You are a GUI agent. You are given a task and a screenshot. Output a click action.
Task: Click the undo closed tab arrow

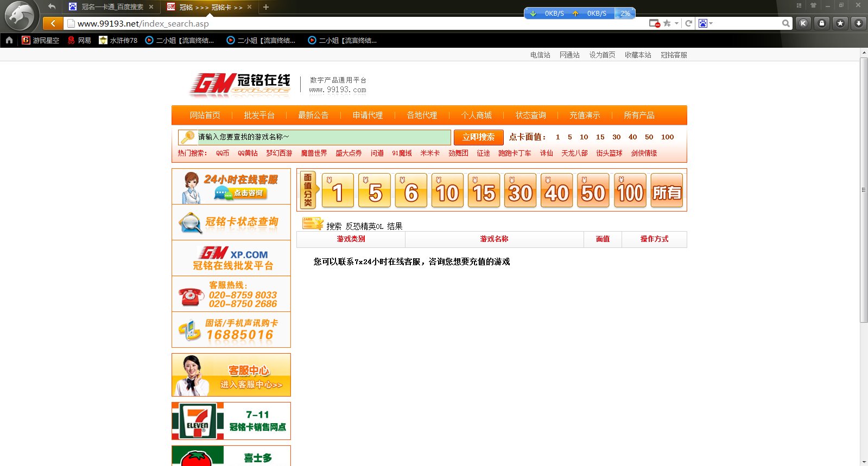pyautogui.click(x=52, y=7)
